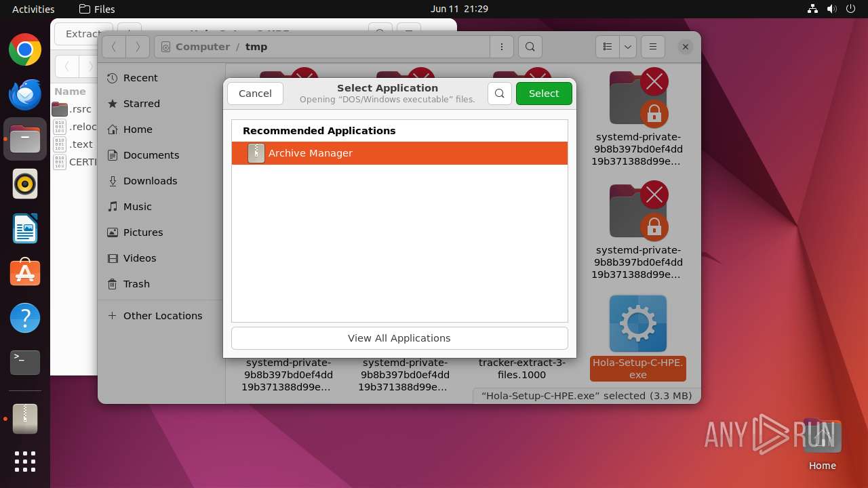Open Other Locations in sidebar
Image resolution: width=868 pixels, height=488 pixels.
161,316
